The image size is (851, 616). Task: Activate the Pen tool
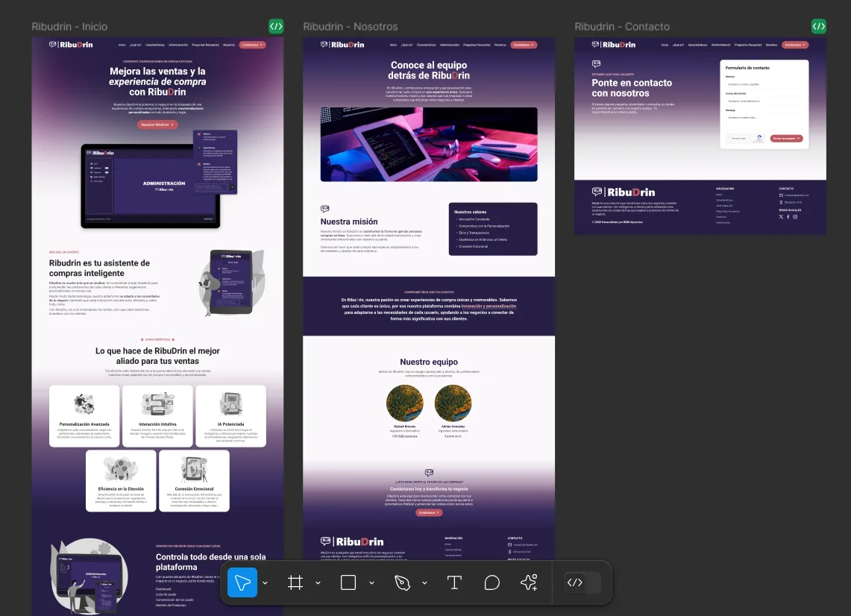click(402, 582)
